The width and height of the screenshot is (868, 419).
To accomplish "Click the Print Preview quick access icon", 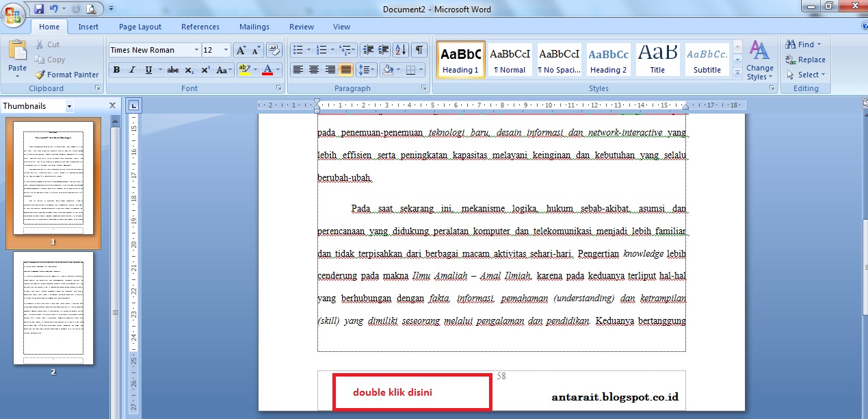I will click(x=90, y=8).
